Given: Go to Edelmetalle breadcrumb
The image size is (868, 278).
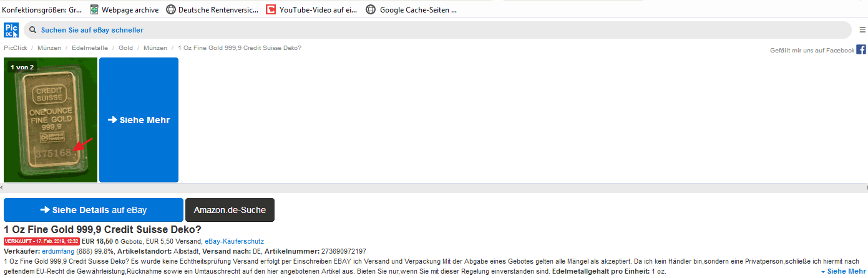Looking at the screenshot, I should pos(90,48).
